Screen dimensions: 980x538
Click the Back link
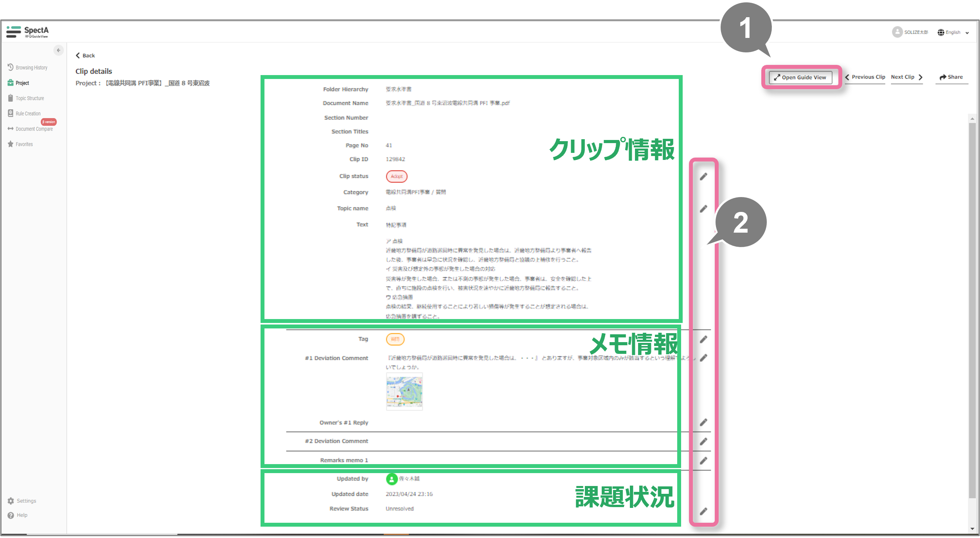[x=85, y=56]
